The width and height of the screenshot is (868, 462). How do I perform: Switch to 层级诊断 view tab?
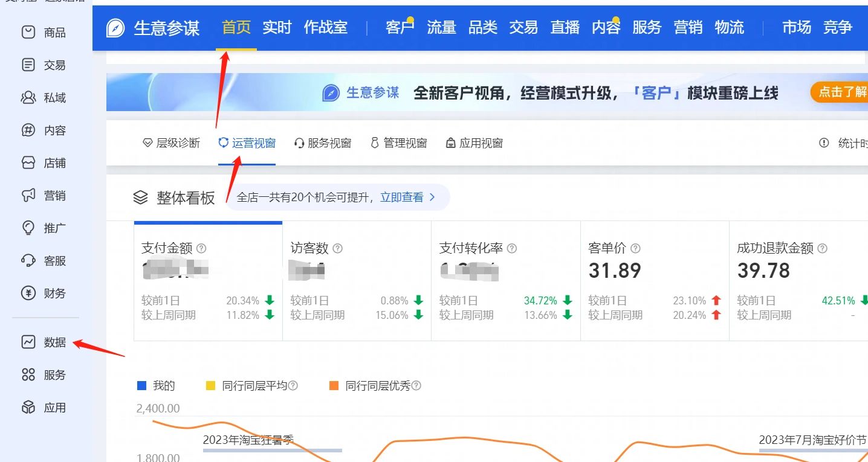pyautogui.click(x=171, y=143)
